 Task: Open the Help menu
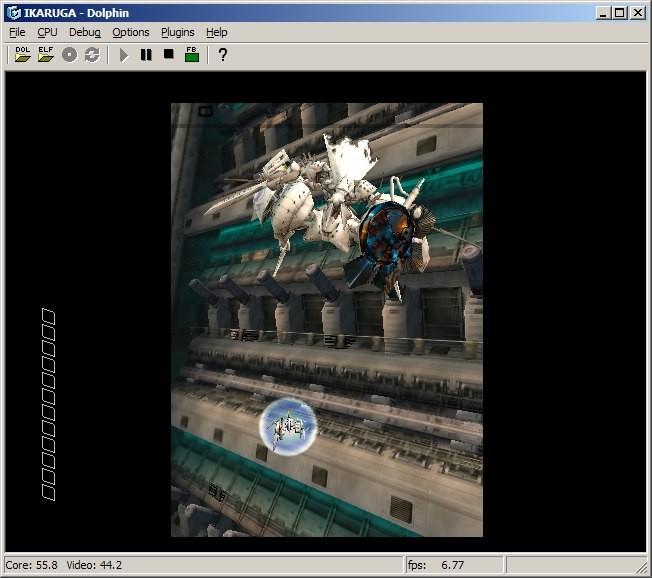tap(217, 32)
